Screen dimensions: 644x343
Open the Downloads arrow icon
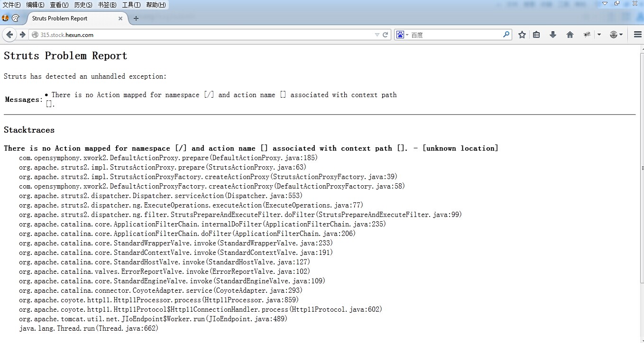coord(553,35)
